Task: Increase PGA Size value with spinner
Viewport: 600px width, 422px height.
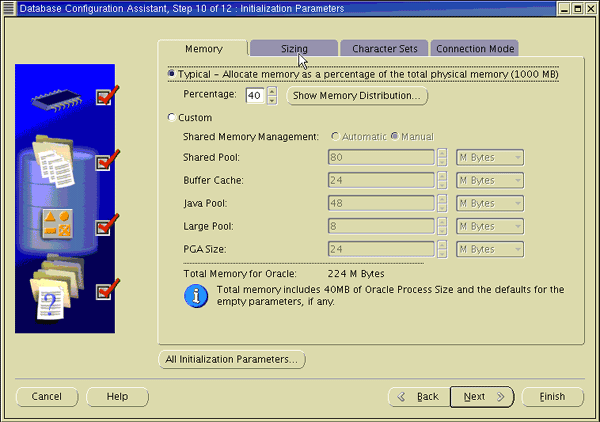Action: click(442, 245)
